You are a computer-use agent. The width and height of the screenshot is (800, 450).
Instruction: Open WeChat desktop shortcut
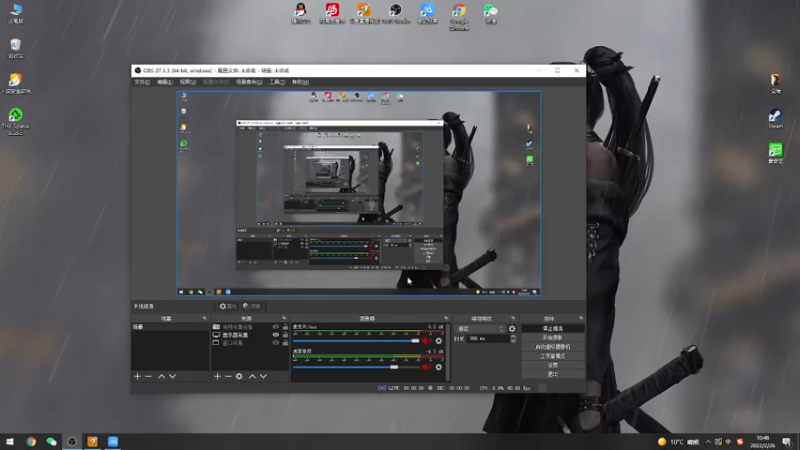tap(490, 14)
